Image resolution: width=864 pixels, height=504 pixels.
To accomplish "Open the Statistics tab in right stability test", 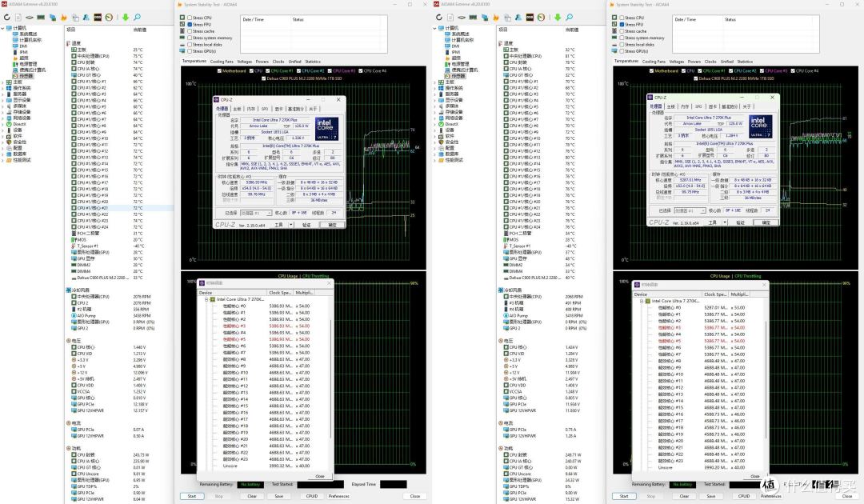I will [x=745, y=62].
